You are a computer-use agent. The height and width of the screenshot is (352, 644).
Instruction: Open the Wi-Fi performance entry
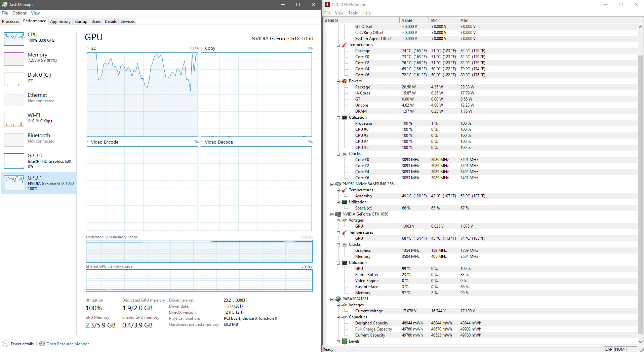[x=39, y=120]
